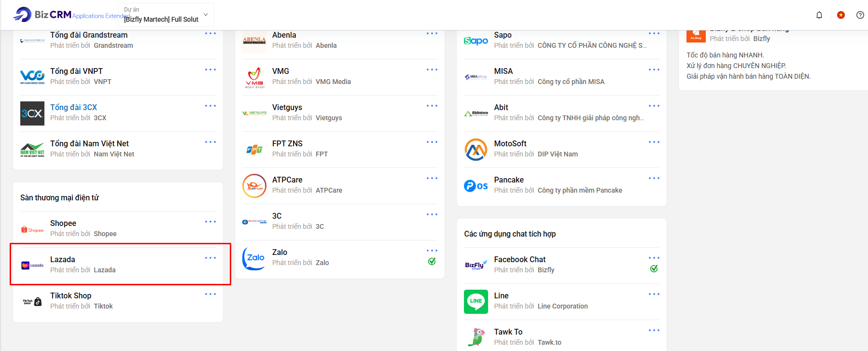Screen dimensions: 868x351
Task: Click Facebook Chat's green check mark
Action: [654, 268]
